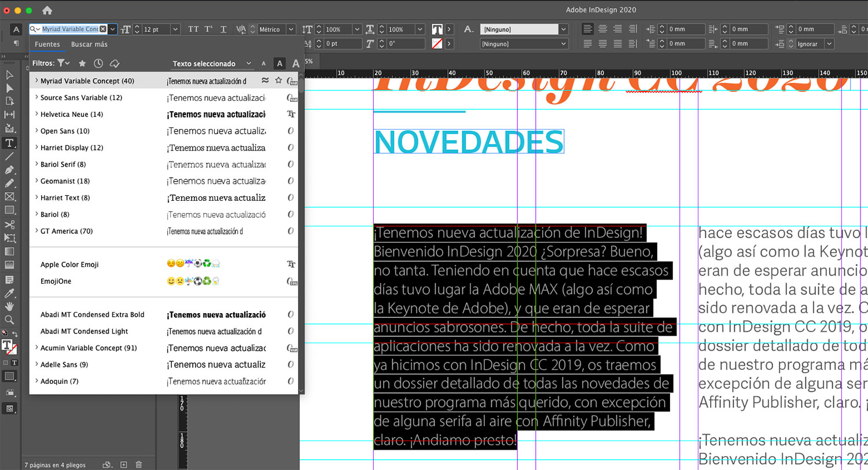The image size is (868, 470).
Task: Open the 12 pt font size dropdown
Action: pos(175,30)
